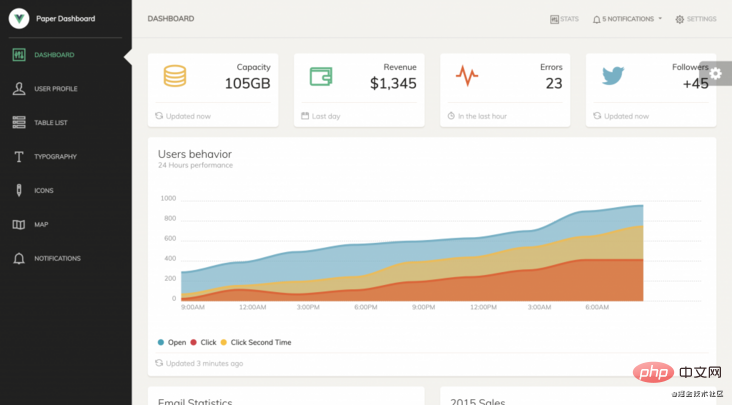This screenshot has width=732, height=405.
Task: Click the 9:00AM chart axis label
Action: point(193,307)
